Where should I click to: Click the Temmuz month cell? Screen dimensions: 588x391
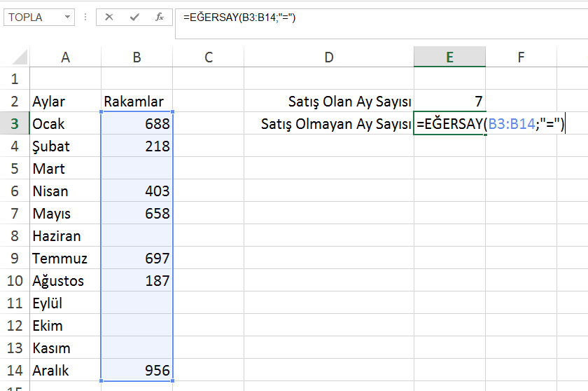(65, 259)
